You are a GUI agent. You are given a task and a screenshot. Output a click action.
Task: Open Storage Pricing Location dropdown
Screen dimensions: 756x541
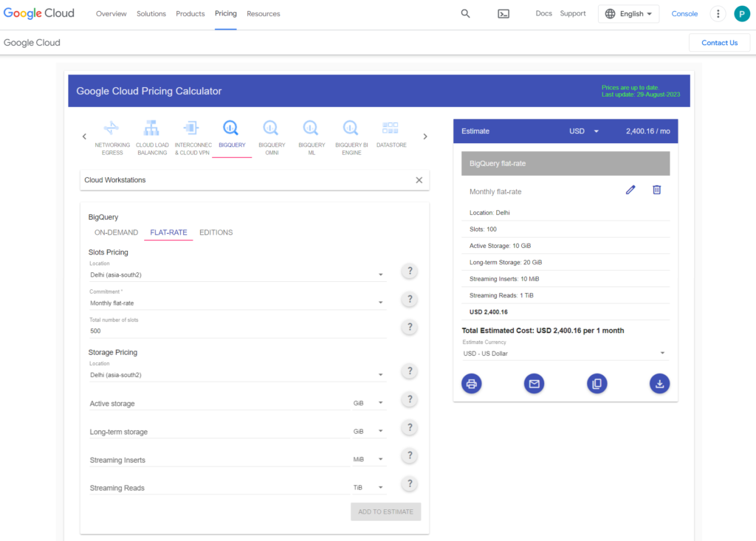coord(238,375)
